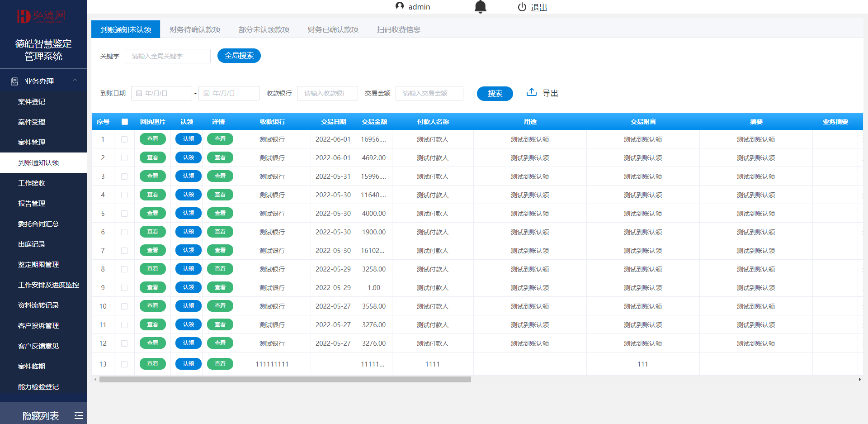Check the checkbox for row 3

[x=124, y=176]
